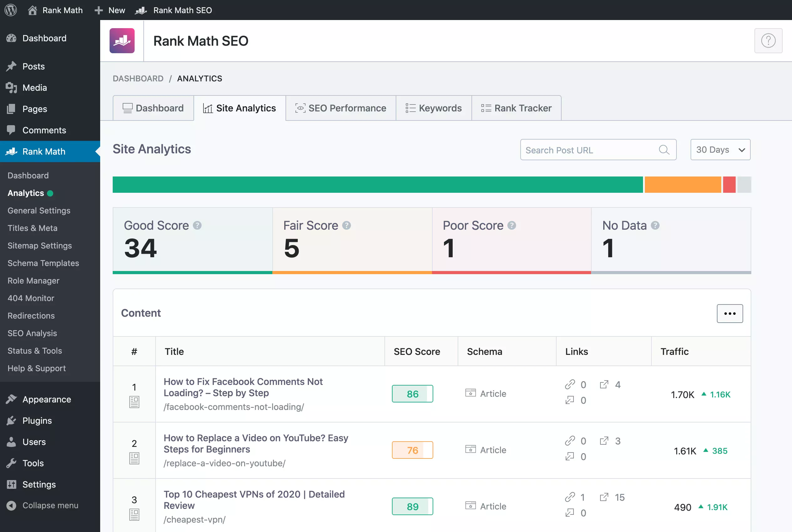Click the orange segment of the score bar

click(683, 185)
